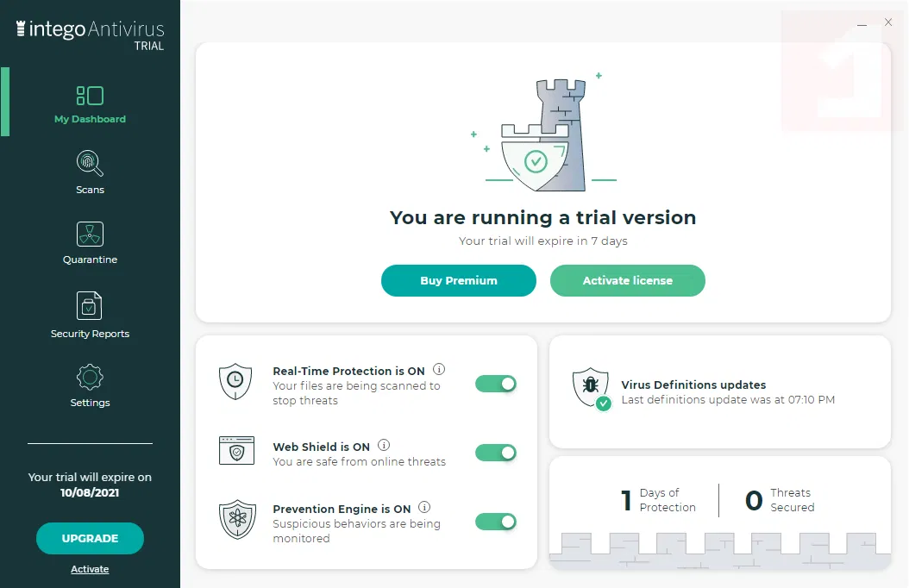
Task: Minimize the Intego Antivirus window
Action: click(x=862, y=24)
